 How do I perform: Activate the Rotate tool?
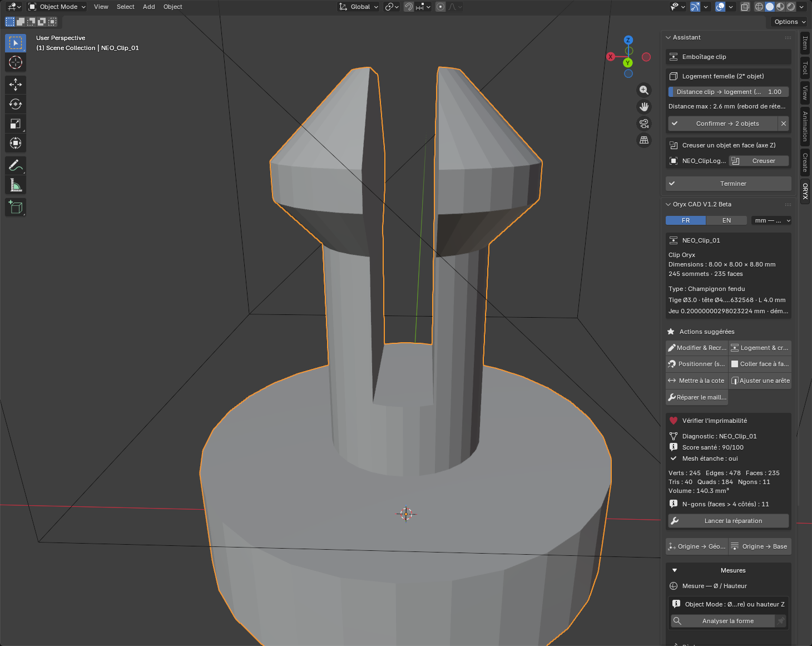16,104
